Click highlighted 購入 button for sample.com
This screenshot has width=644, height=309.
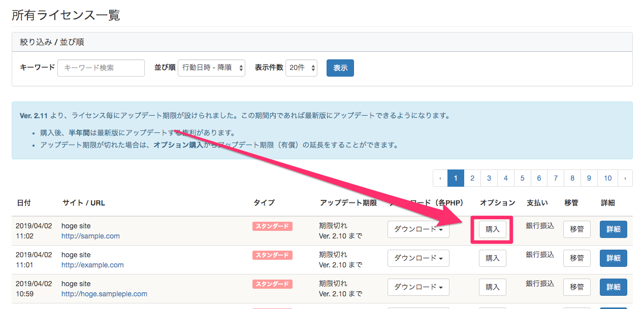(x=492, y=229)
